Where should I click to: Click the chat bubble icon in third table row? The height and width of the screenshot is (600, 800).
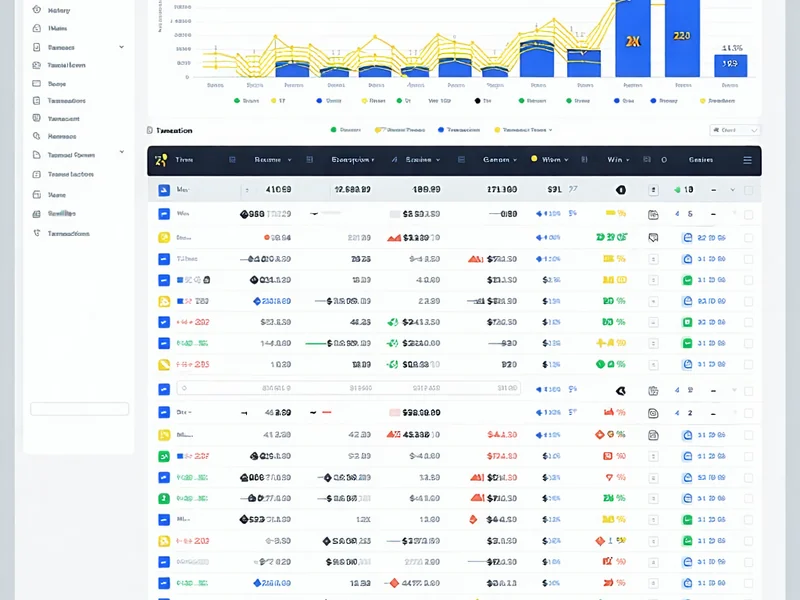pyautogui.click(x=653, y=238)
